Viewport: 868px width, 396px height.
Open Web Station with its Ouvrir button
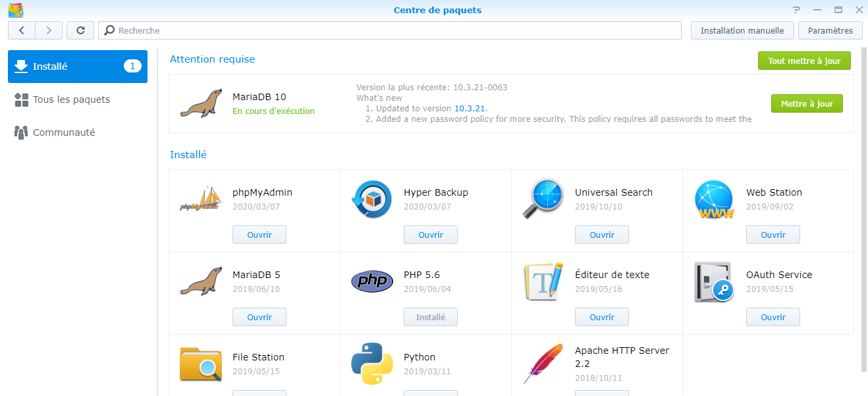[773, 235]
